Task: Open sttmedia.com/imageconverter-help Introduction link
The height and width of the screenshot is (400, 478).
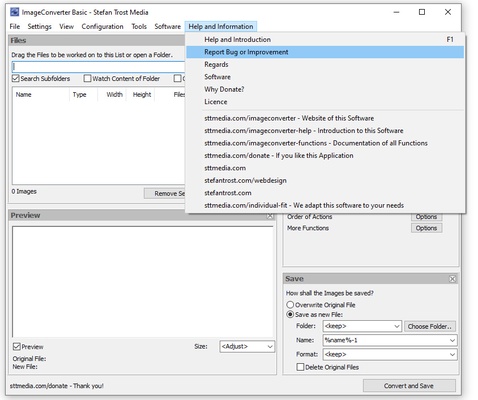Action: [325, 130]
